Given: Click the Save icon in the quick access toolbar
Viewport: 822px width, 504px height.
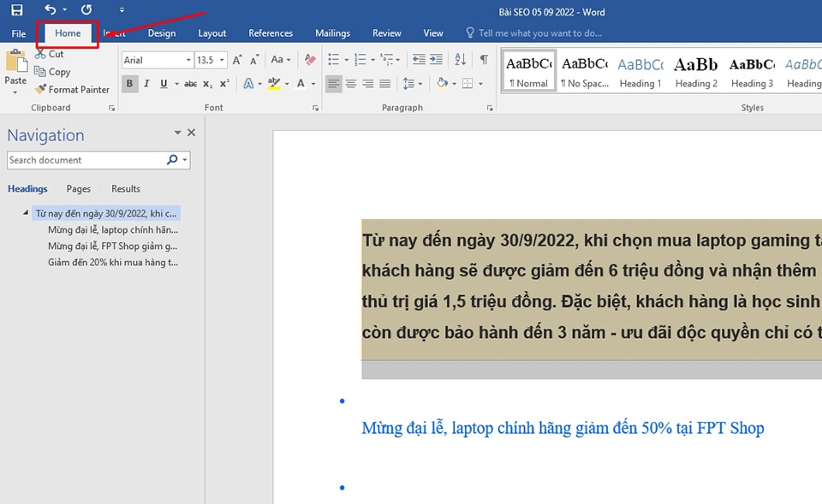Looking at the screenshot, I should tap(17, 10).
